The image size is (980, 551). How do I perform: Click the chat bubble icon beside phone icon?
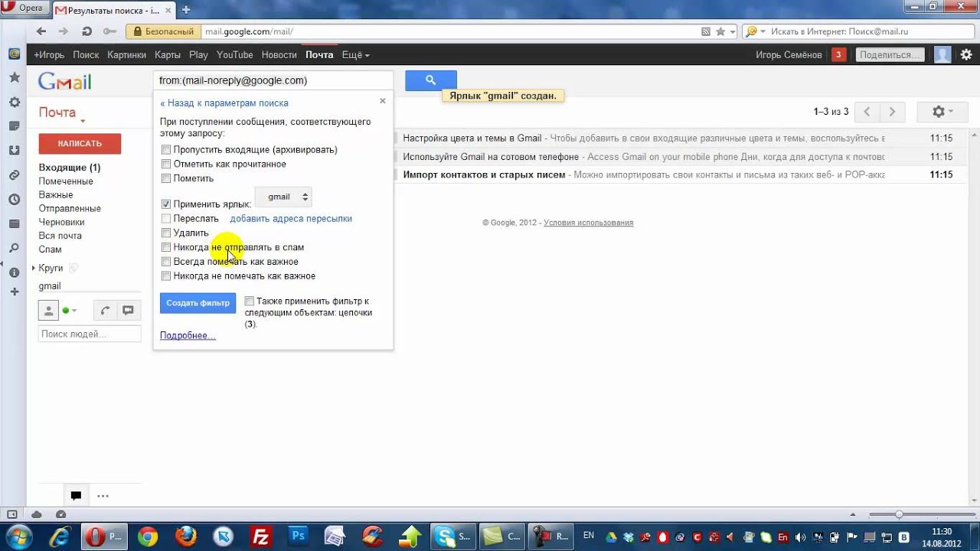(x=128, y=311)
